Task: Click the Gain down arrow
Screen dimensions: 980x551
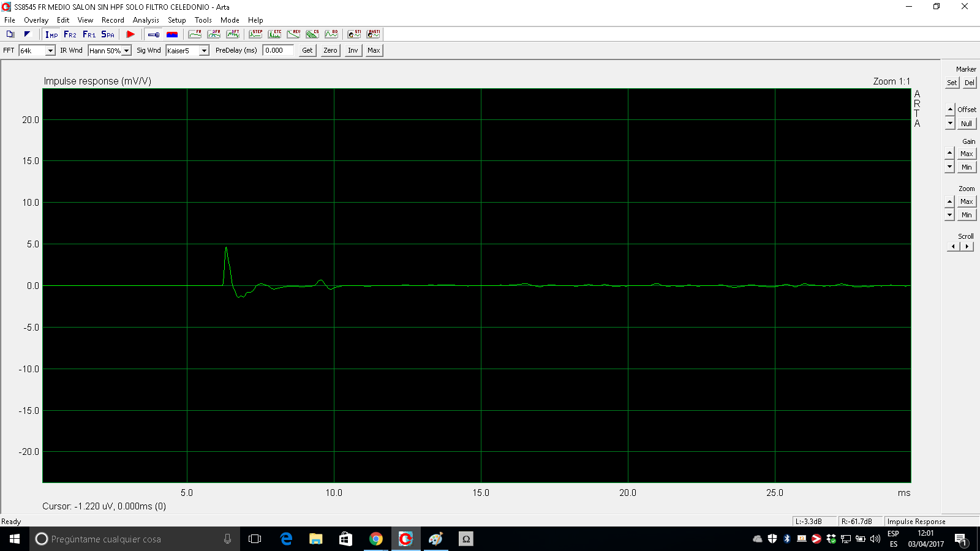Action: click(x=950, y=167)
